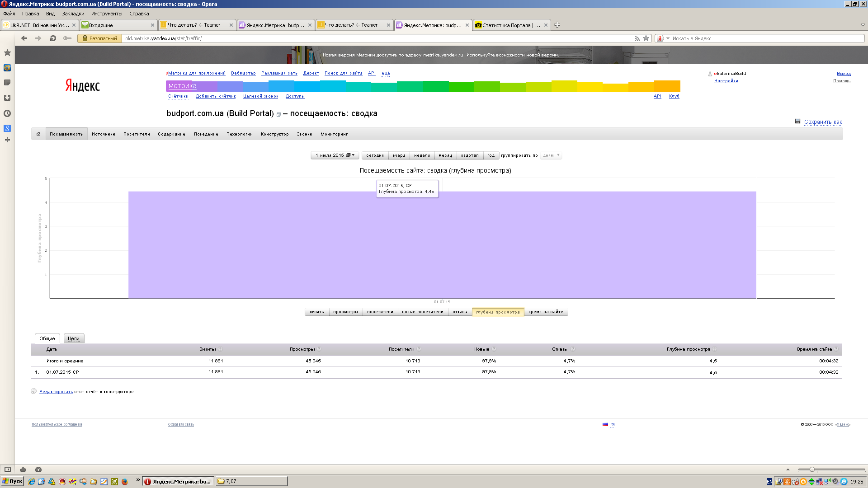Open History clock panel in sidebar

pyautogui.click(x=7, y=113)
